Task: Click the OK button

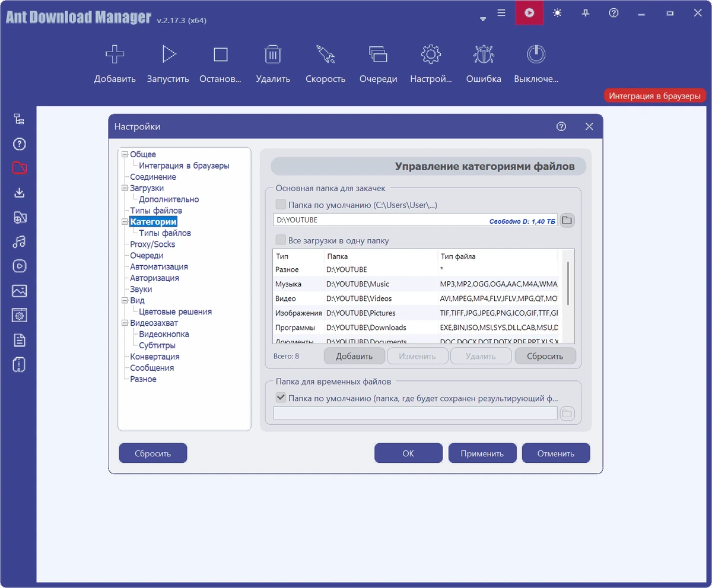Action: 408,453
